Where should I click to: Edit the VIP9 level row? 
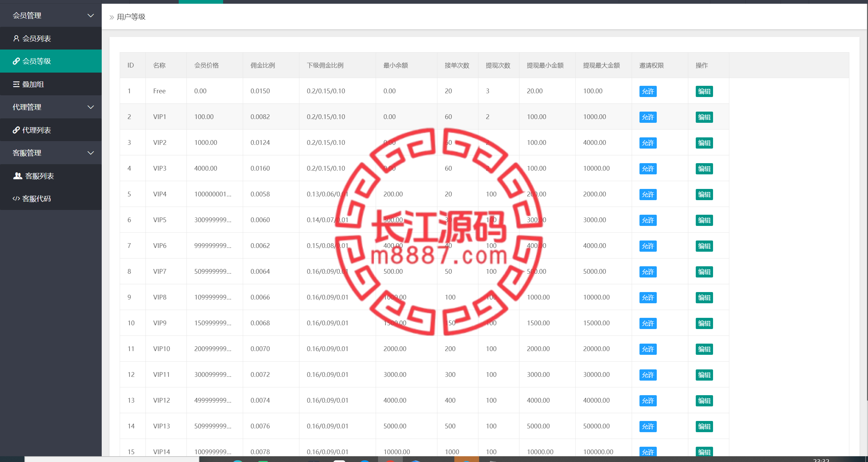click(x=704, y=323)
